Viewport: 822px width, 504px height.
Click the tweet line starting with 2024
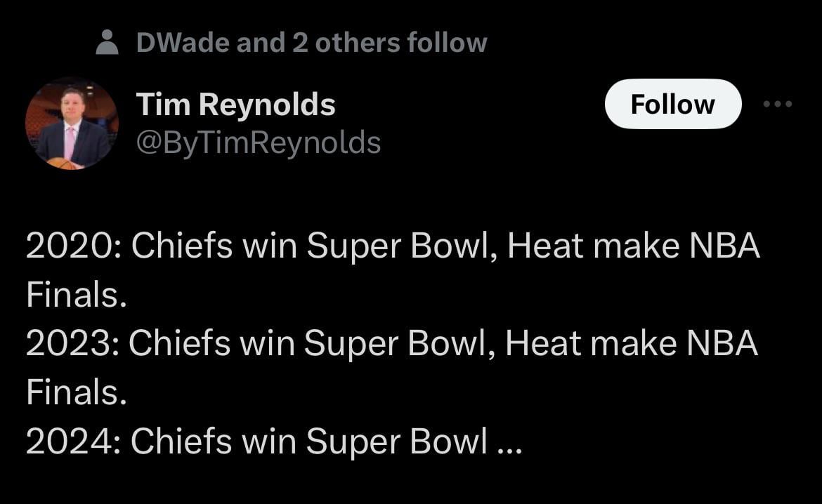click(274, 441)
